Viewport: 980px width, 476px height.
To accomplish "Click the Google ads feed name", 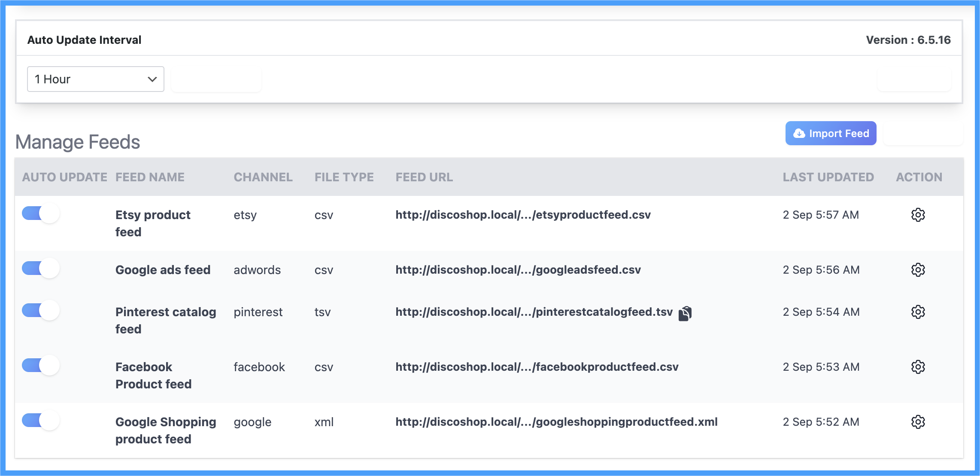I will tap(163, 270).
